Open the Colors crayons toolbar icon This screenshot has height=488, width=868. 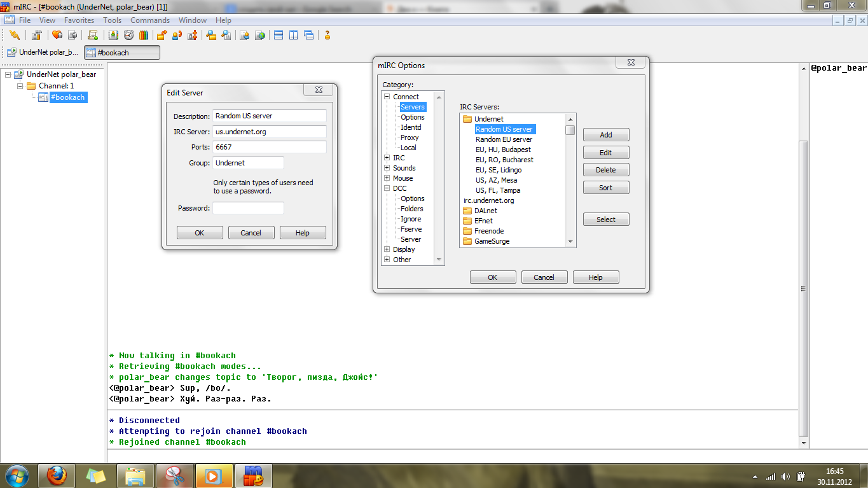point(144,36)
